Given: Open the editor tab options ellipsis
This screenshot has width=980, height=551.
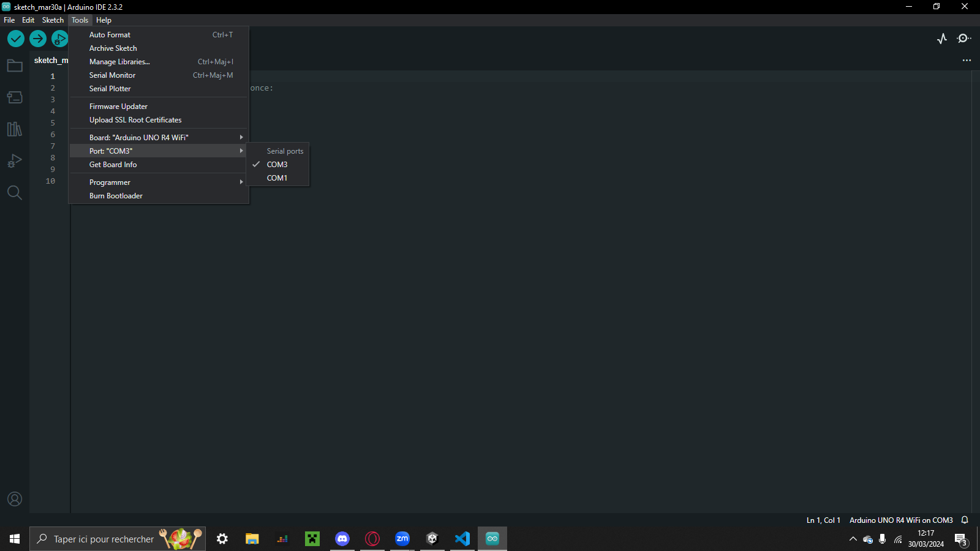Looking at the screenshot, I should (x=967, y=60).
